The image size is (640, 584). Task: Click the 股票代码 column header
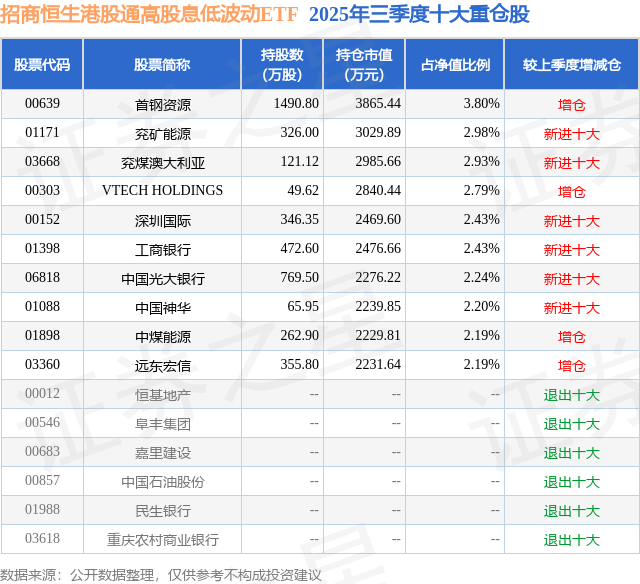click(x=42, y=64)
